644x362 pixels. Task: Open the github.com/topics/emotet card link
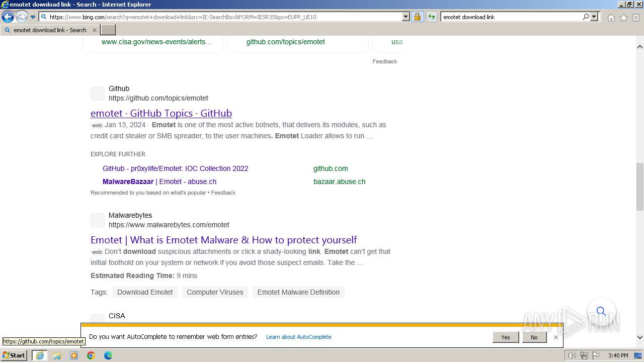coord(285,42)
